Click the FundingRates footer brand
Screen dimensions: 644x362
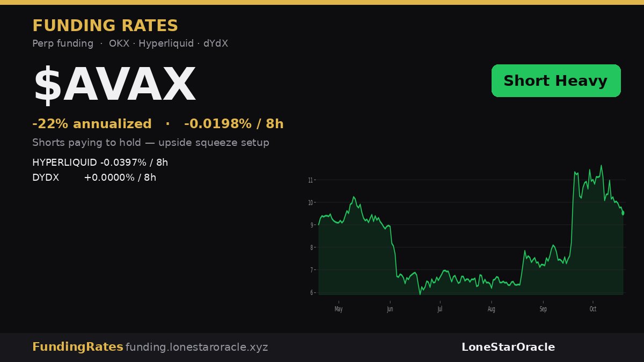[x=78, y=347]
